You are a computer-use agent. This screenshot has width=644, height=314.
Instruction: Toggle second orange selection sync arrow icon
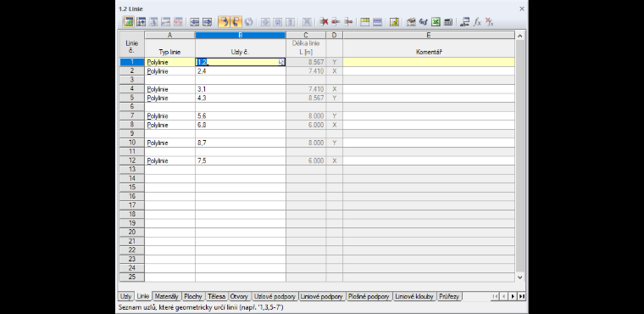tap(236, 22)
